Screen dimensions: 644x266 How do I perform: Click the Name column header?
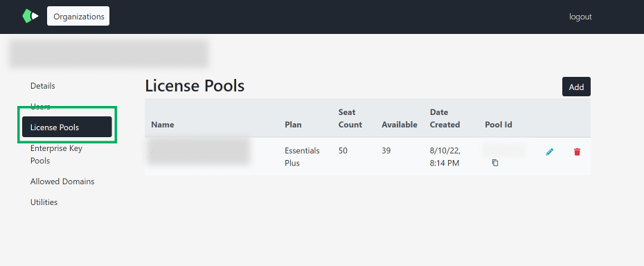[x=163, y=125]
